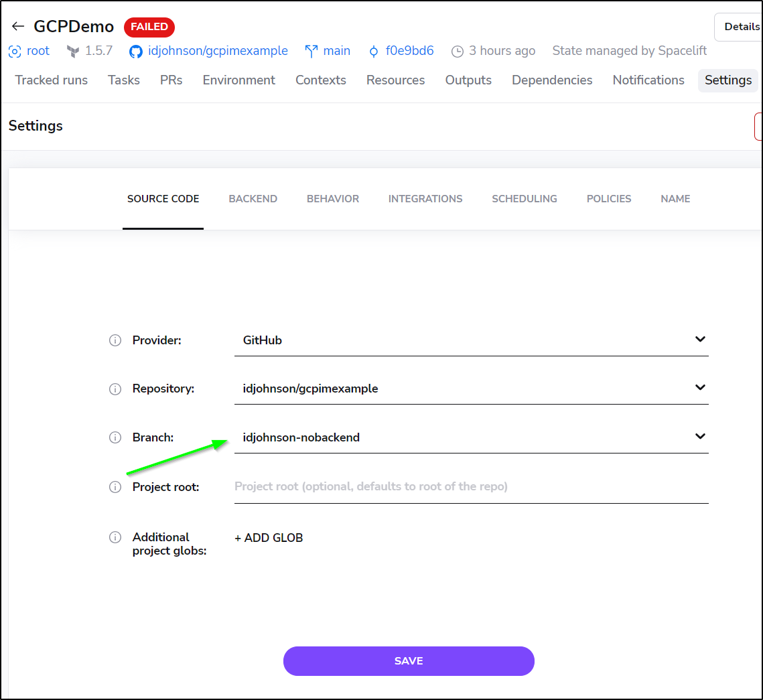This screenshot has height=700, width=763.
Task: Click the Terraform version icon
Action: pos(73,51)
